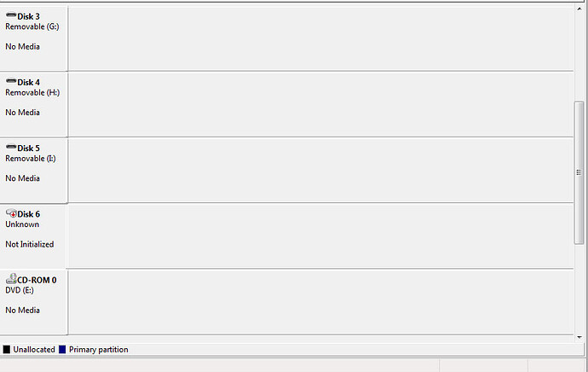The height and width of the screenshot is (372, 588).
Task: Click the Disk 4 removable drive icon
Action: [11, 81]
